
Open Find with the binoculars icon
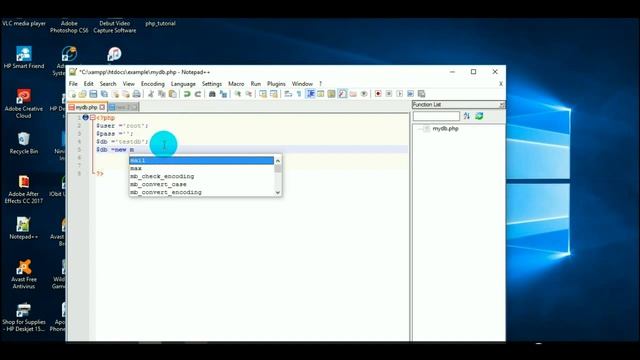[212, 94]
